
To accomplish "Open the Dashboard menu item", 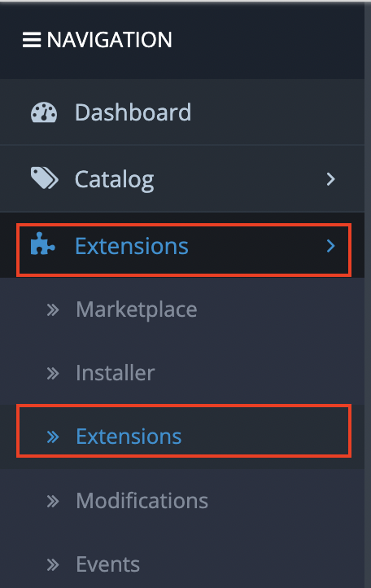I will [182, 112].
